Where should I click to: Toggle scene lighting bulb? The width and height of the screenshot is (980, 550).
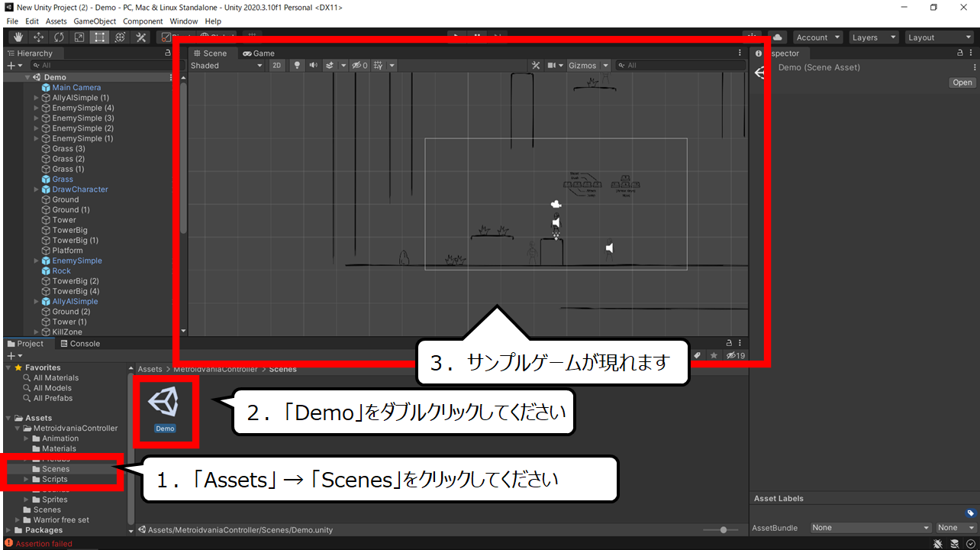(298, 66)
